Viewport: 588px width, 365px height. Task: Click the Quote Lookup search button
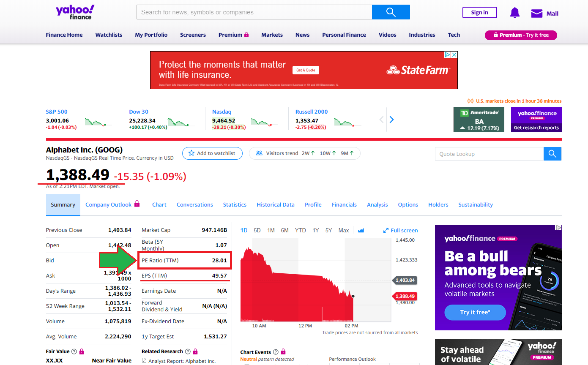552,154
